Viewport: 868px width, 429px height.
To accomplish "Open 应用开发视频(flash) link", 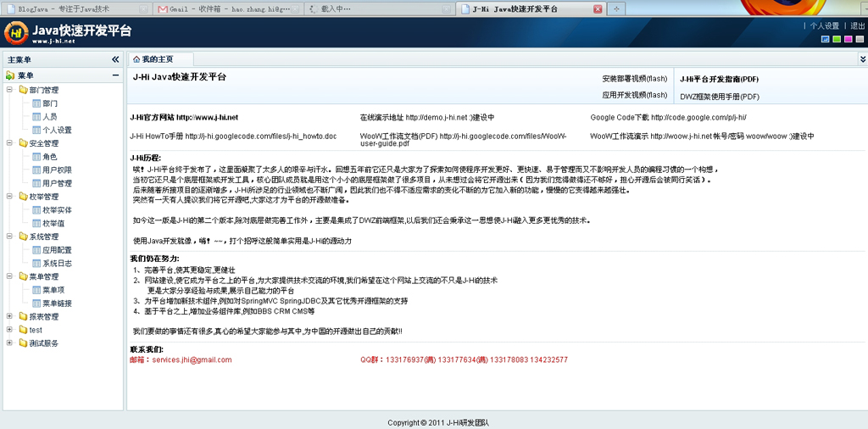I will (634, 95).
